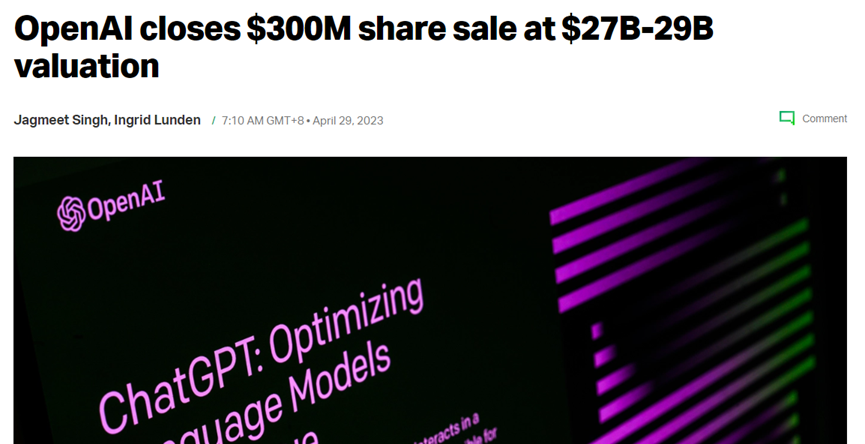Image resolution: width=865 pixels, height=444 pixels.
Task: Open the Comment link
Action: [x=824, y=119]
